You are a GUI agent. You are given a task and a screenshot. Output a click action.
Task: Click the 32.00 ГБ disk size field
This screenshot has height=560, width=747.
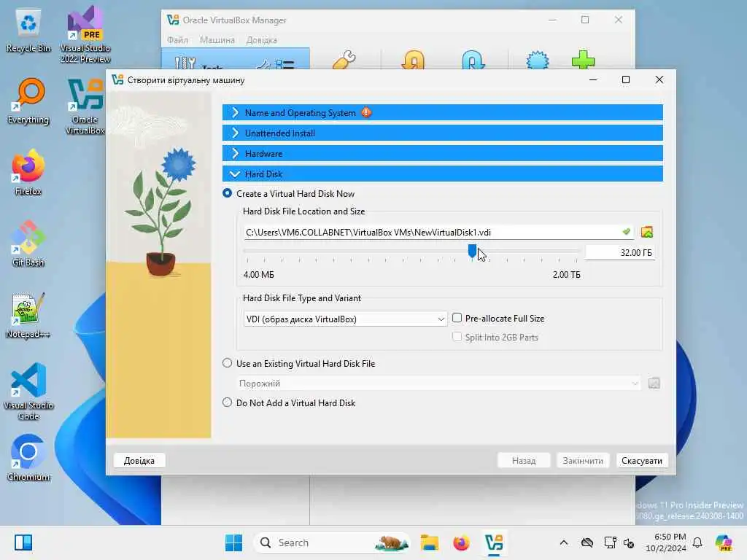tap(620, 252)
